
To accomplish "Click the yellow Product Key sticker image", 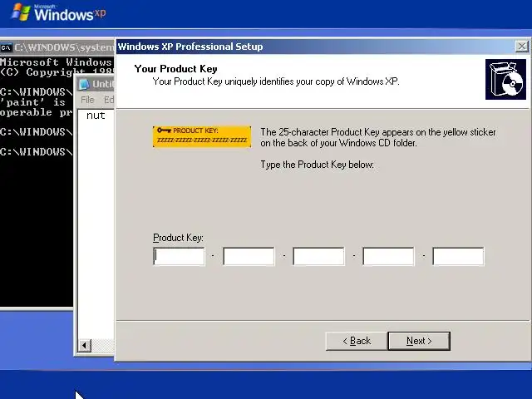I will [x=202, y=136].
